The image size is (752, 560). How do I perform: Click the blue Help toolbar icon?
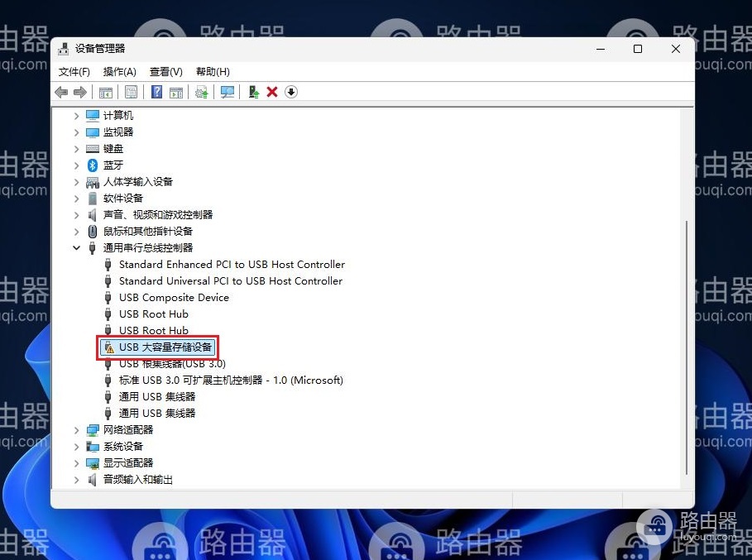coord(157,92)
